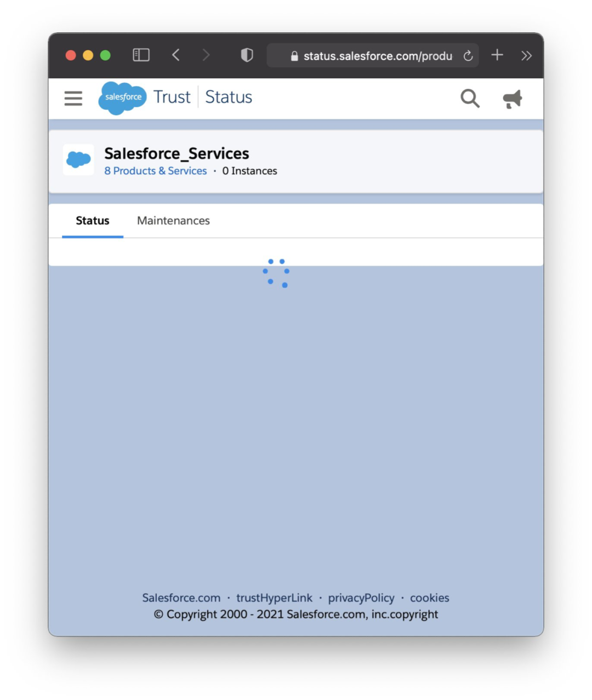This screenshot has height=700, width=592.
Task: Open the search magnifier icon
Action: coord(470,98)
